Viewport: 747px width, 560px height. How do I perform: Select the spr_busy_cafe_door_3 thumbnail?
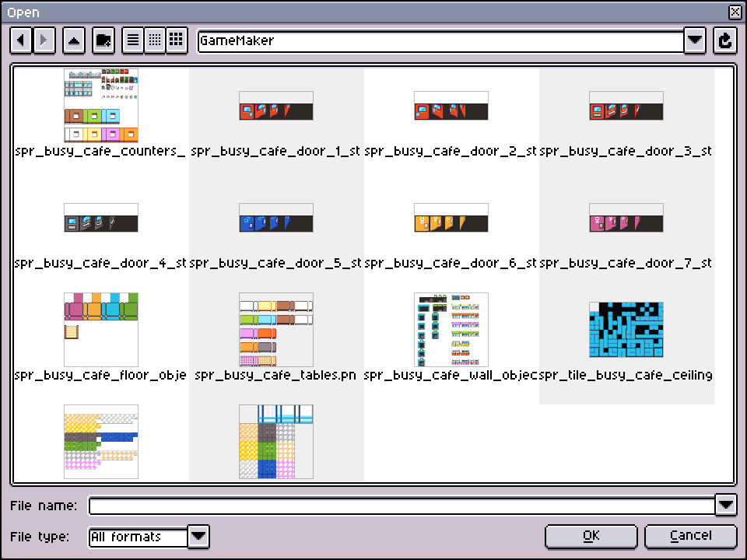point(626,106)
